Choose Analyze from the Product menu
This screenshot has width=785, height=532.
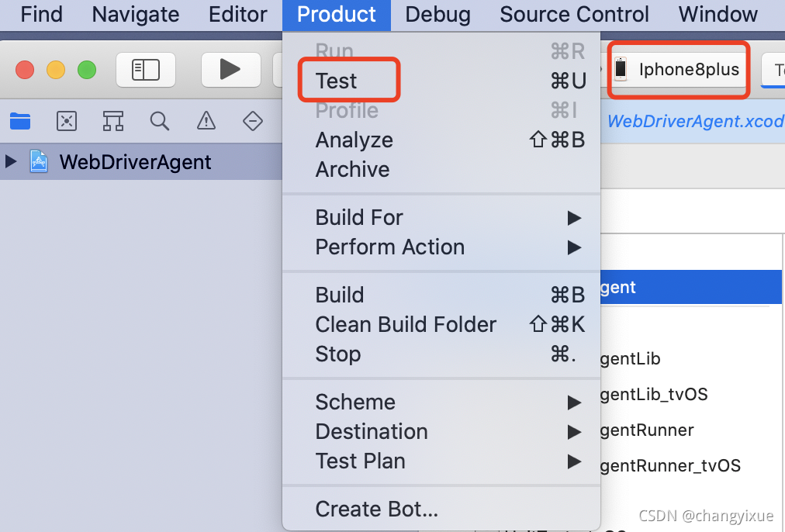(441, 140)
